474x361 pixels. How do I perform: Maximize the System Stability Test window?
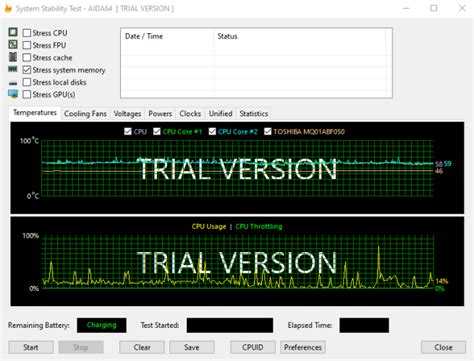click(434, 8)
